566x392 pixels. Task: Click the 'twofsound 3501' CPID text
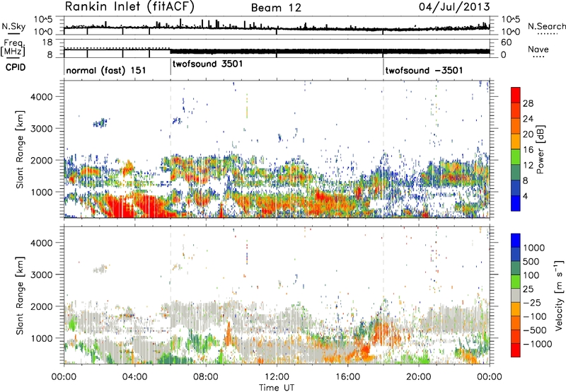point(207,64)
